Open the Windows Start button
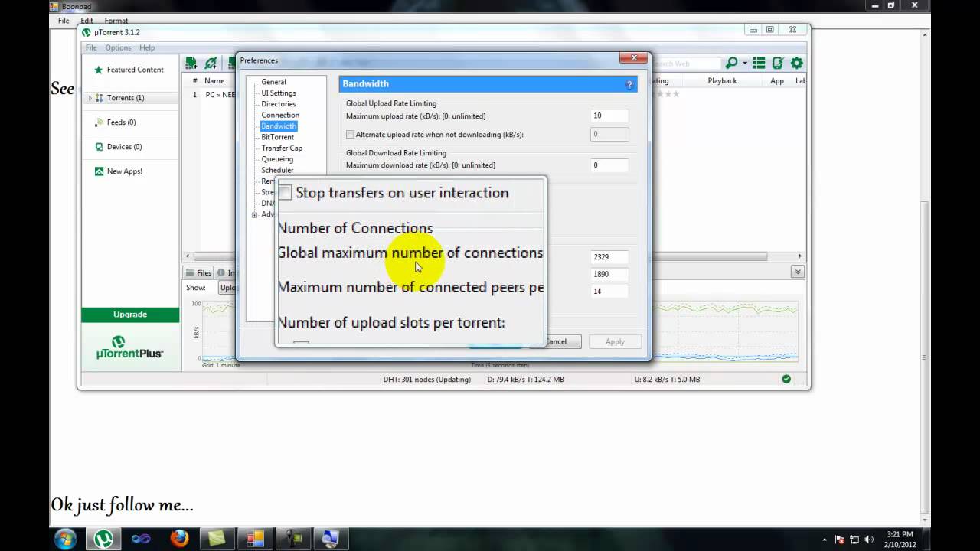Viewport: 980px width, 551px height. [x=65, y=539]
